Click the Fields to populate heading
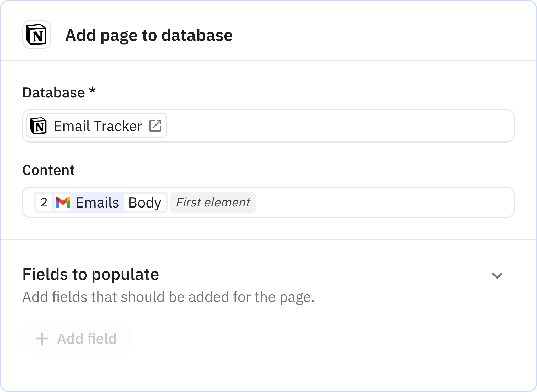The height and width of the screenshot is (392, 537). point(91,274)
